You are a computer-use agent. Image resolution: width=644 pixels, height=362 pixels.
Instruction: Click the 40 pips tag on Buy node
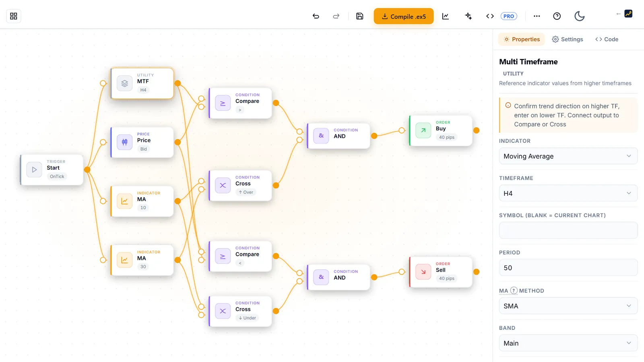(447, 137)
